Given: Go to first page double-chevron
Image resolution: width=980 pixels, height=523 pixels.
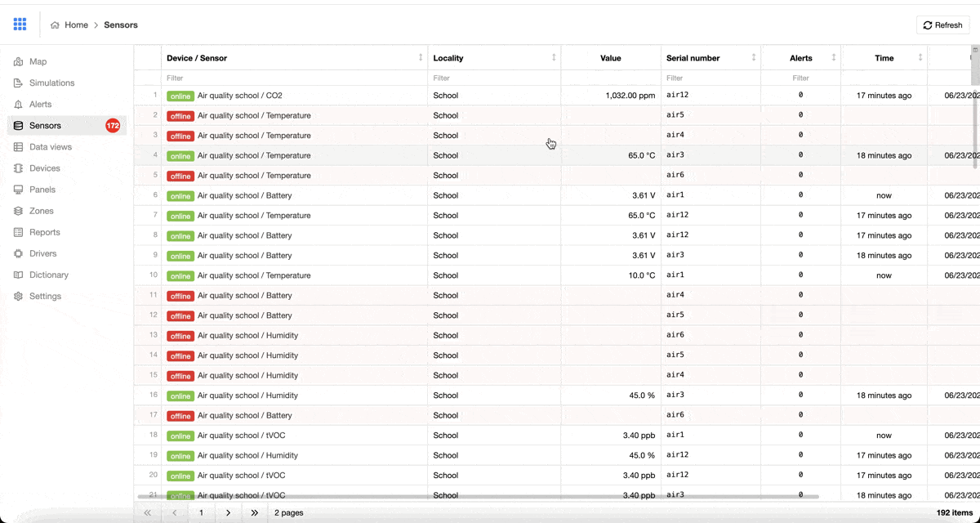Looking at the screenshot, I should coord(148,513).
